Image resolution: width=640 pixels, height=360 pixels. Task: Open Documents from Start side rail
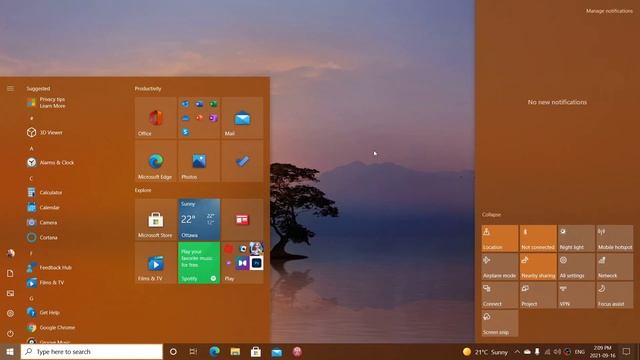pos(11,273)
